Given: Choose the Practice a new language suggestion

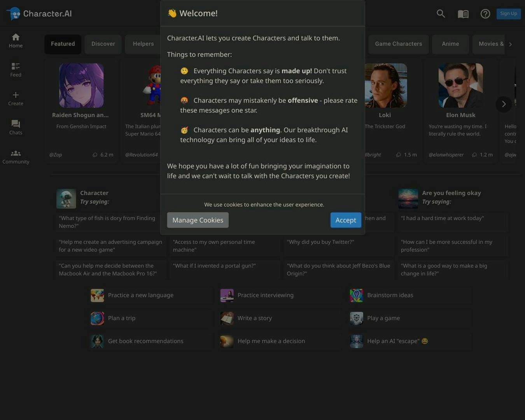Looking at the screenshot, I should 141,295.
